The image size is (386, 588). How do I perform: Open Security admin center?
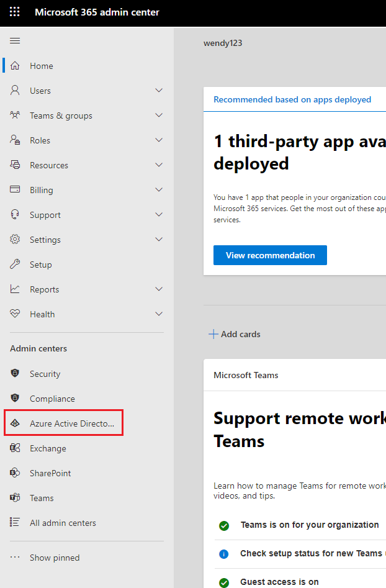click(x=45, y=374)
